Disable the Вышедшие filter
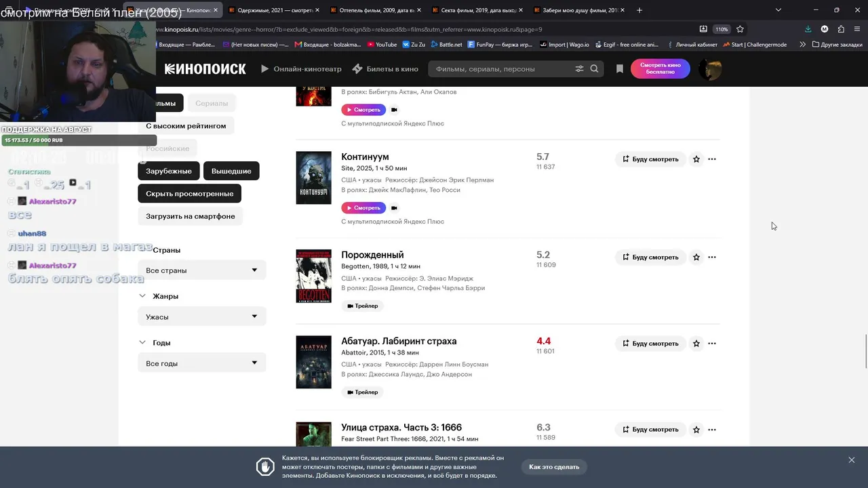 click(231, 171)
